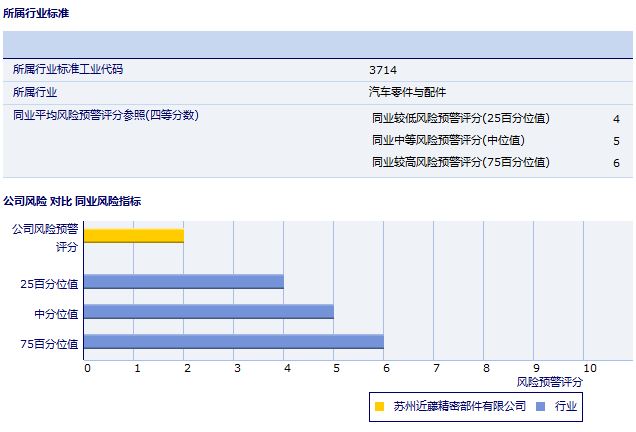This screenshot has height=432, width=636.
Task: Click the 苏州近藤精密部件有限公司 legend label
Action: pyautogui.click(x=459, y=406)
